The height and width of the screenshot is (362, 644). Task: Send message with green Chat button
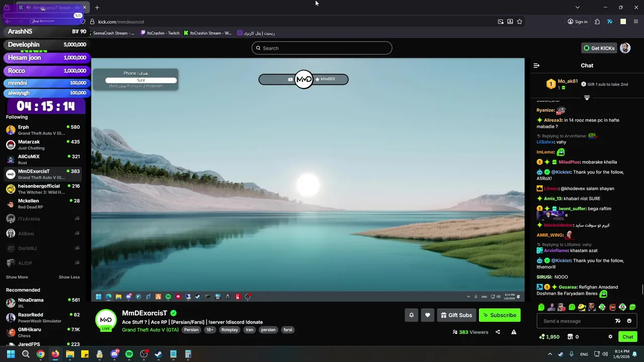[628, 337]
